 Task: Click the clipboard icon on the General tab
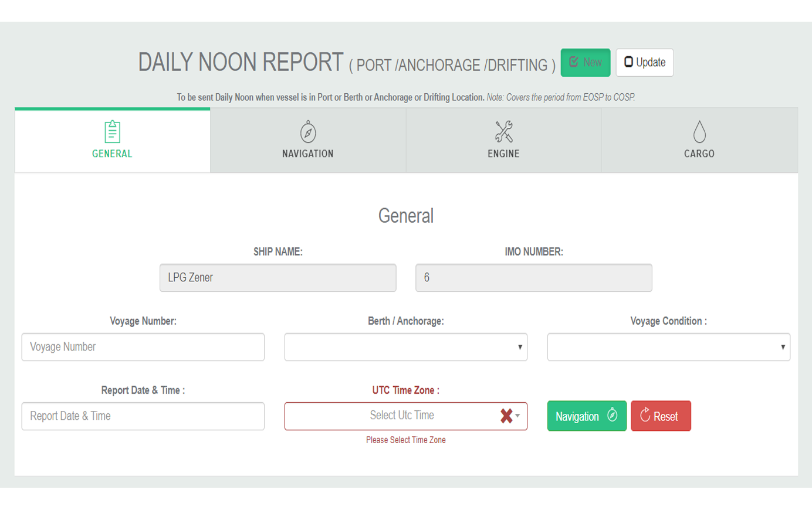(x=112, y=132)
